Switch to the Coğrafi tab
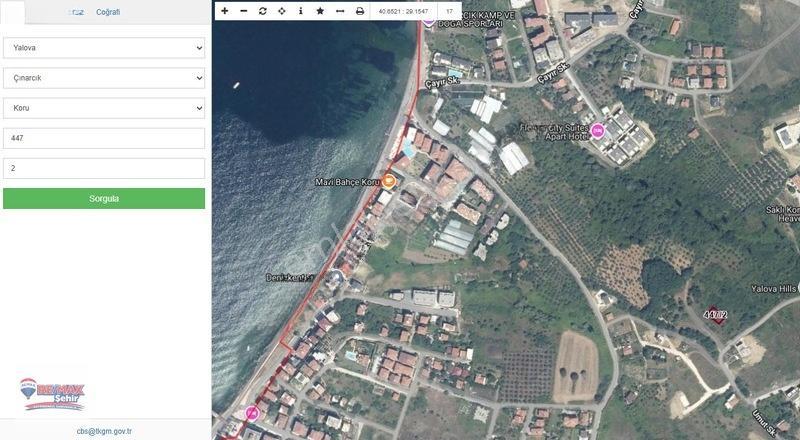The width and height of the screenshot is (800, 440). click(x=108, y=12)
